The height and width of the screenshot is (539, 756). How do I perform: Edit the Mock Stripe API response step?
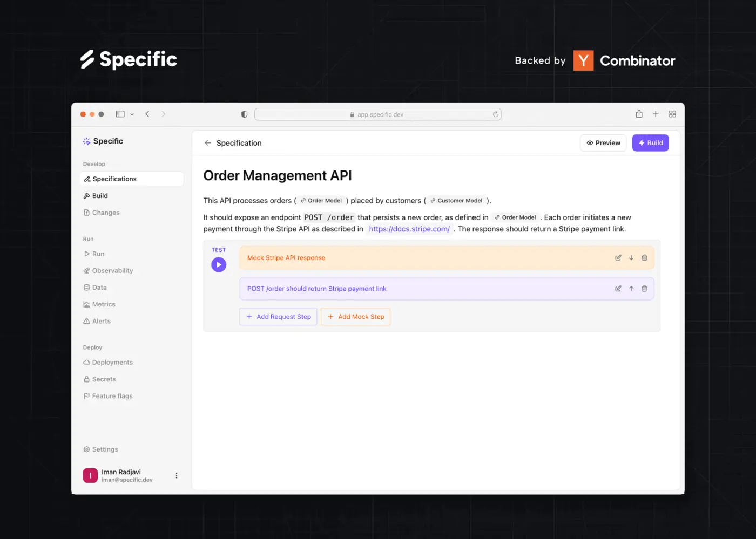pyautogui.click(x=618, y=258)
